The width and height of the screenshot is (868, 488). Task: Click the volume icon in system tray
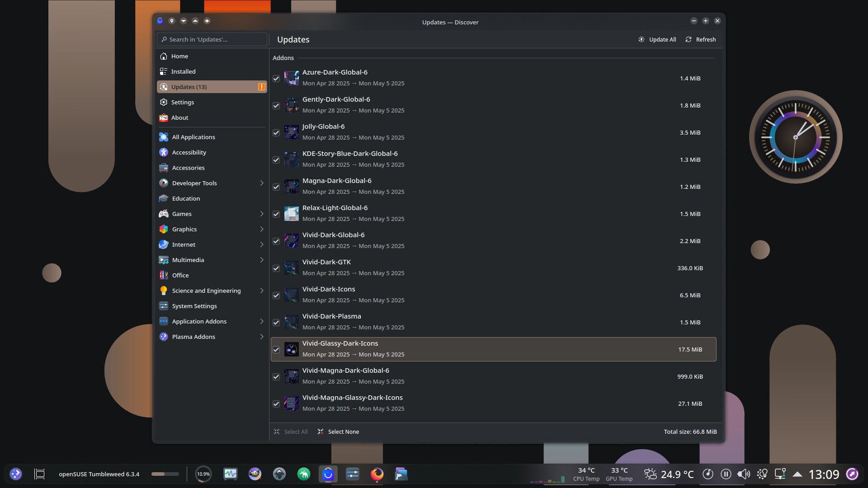(744, 474)
